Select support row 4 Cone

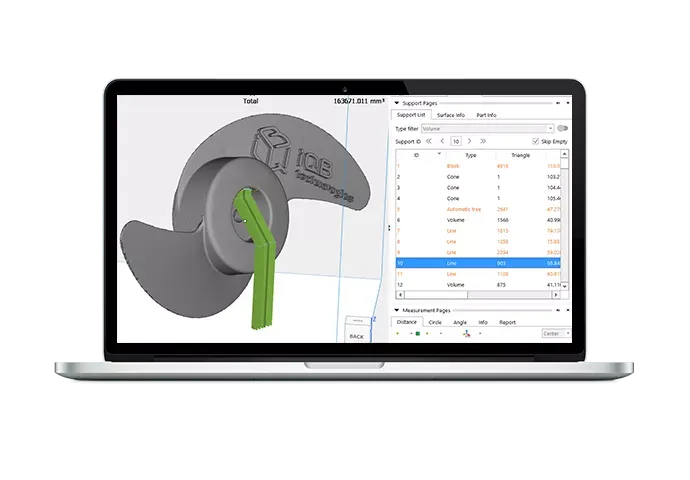(478, 198)
